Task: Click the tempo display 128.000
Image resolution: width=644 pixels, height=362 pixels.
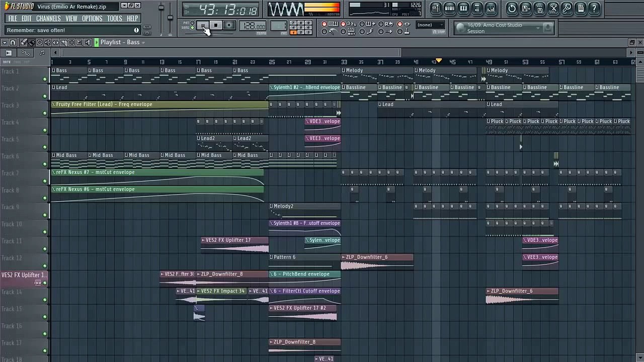Action: pyautogui.click(x=253, y=26)
